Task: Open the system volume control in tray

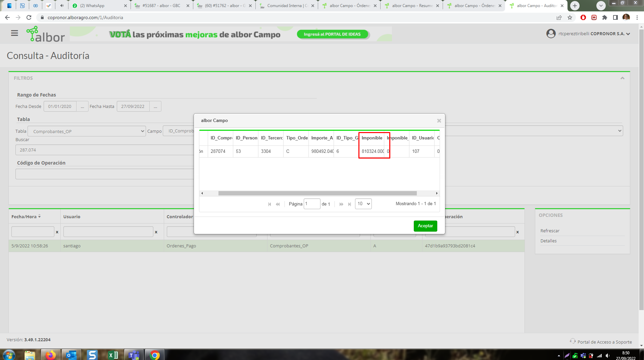Action: tap(608, 356)
